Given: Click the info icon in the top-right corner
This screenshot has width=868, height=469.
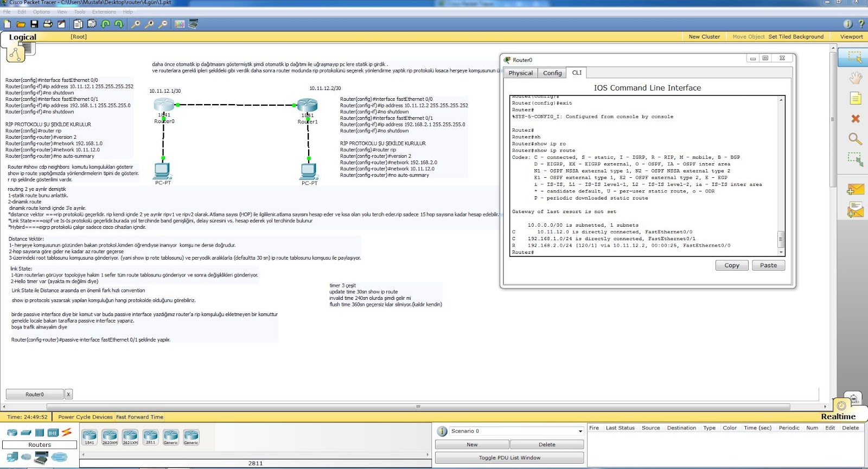Looking at the screenshot, I should click(848, 24).
